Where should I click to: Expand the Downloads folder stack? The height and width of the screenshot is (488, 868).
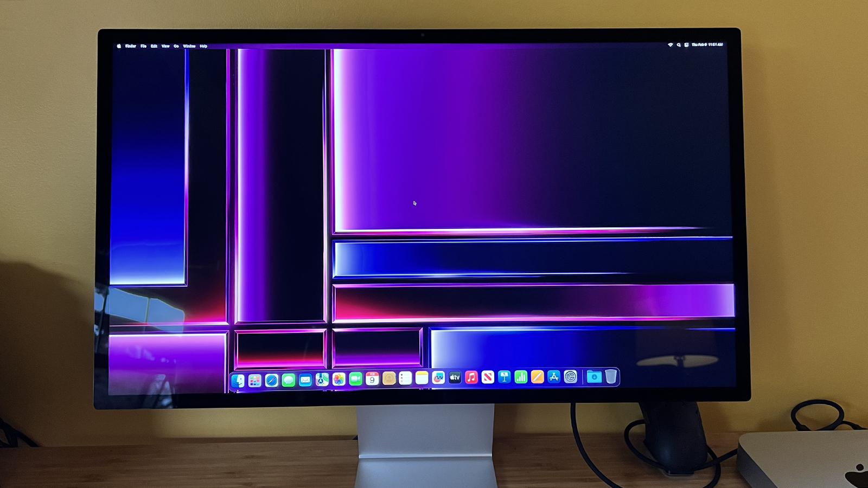tap(594, 376)
